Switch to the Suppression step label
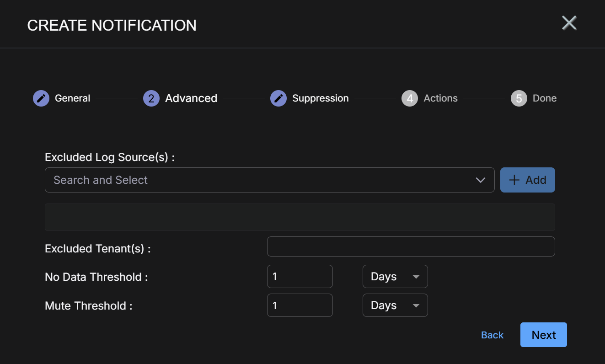Screen dimensions: 605x364 click(320, 98)
